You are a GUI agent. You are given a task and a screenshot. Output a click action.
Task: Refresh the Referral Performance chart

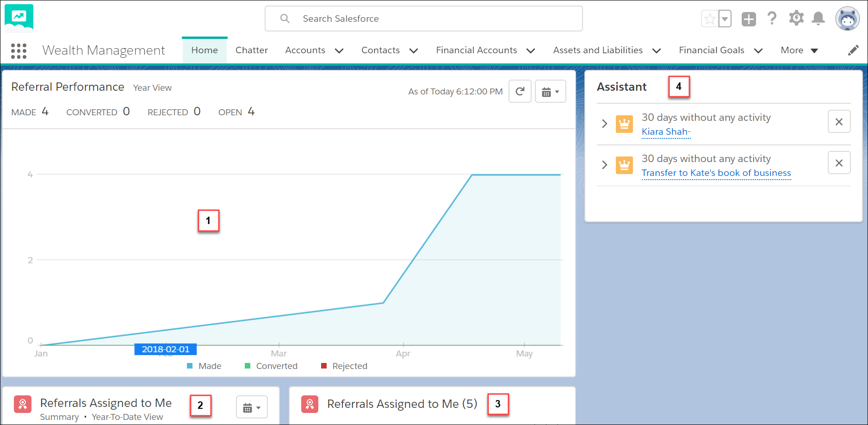520,91
